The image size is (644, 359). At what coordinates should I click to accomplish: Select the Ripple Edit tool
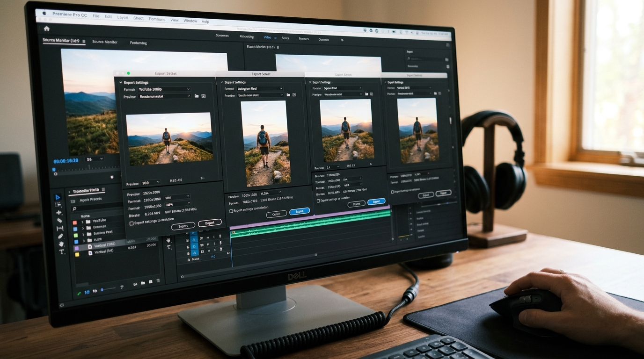coord(59,213)
